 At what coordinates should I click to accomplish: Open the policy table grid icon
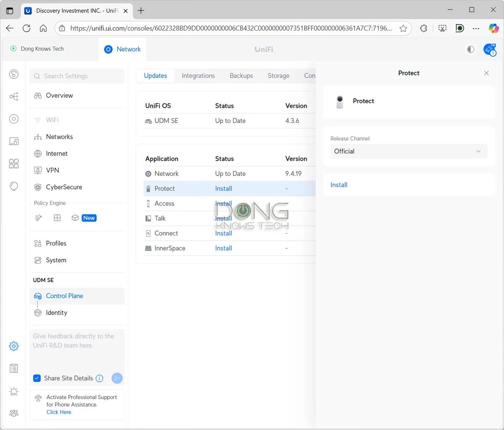[58, 218]
